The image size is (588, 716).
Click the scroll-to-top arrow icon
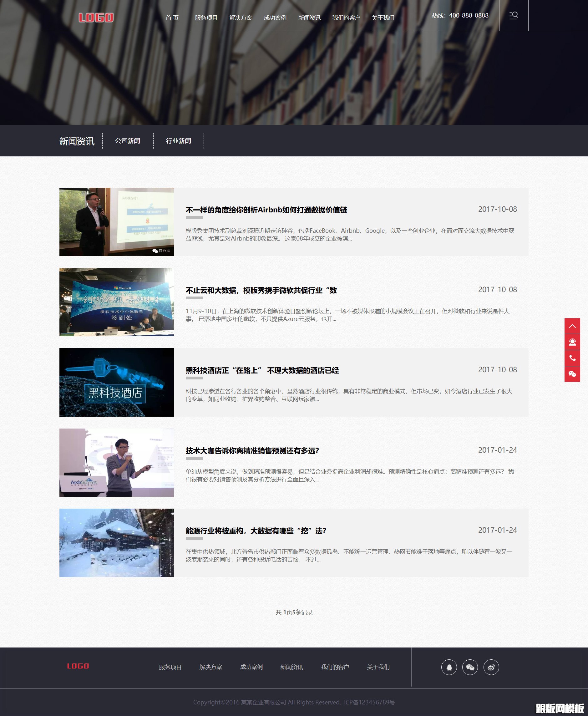(572, 326)
